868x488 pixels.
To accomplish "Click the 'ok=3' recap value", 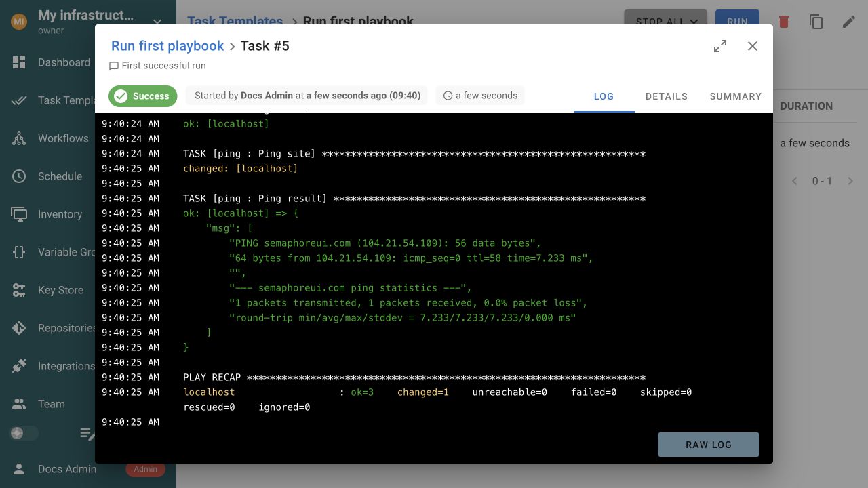I will (x=362, y=392).
